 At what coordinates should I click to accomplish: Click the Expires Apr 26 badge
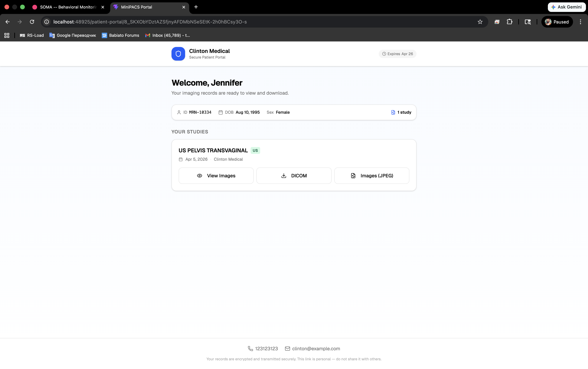click(397, 54)
